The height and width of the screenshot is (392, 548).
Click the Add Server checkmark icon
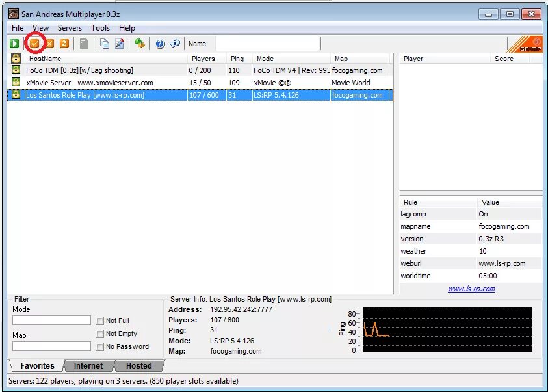[34, 44]
